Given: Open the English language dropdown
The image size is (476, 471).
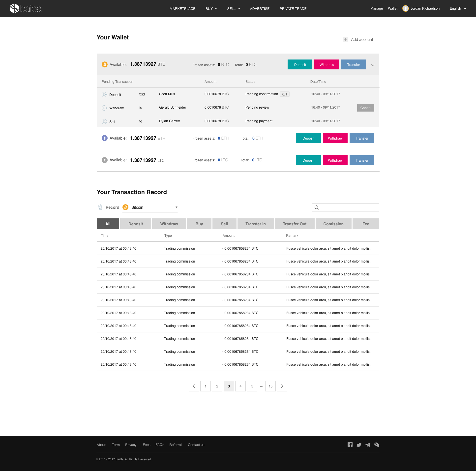Looking at the screenshot, I should coord(458,8).
